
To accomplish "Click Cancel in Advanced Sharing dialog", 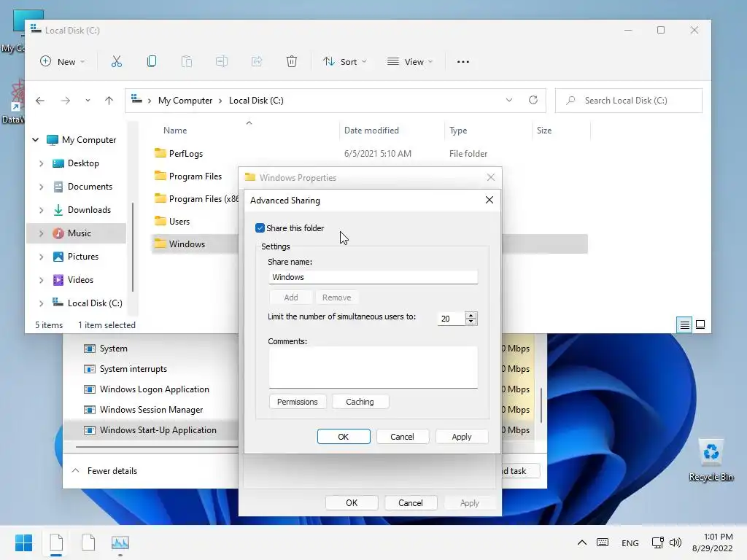I will click(x=402, y=437).
